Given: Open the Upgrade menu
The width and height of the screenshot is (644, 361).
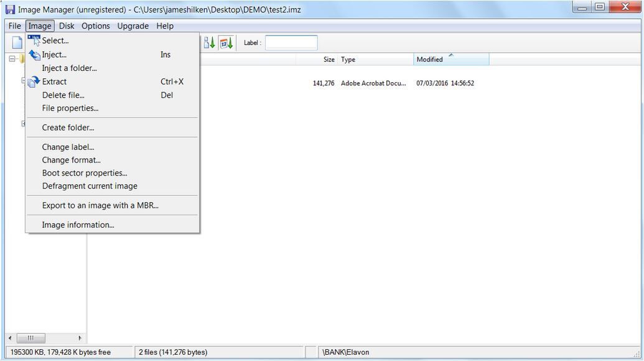Looking at the screenshot, I should pyautogui.click(x=133, y=26).
